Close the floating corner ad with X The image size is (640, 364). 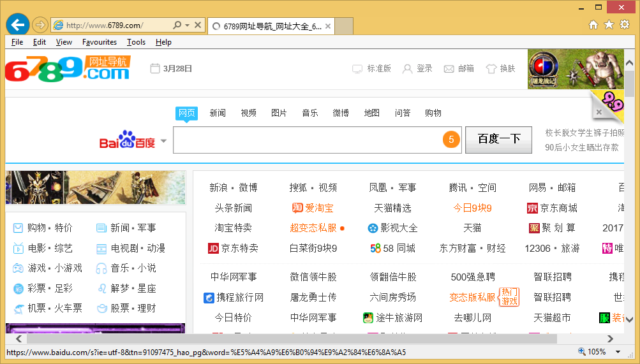(599, 112)
